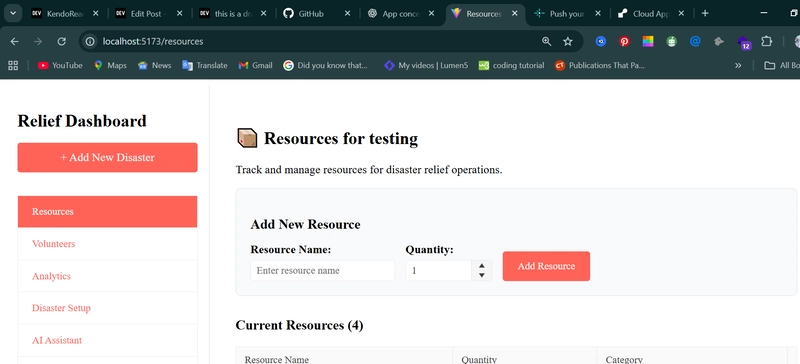Click the Add Resource button
This screenshot has width=800, height=364.
(x=546, y=266)
